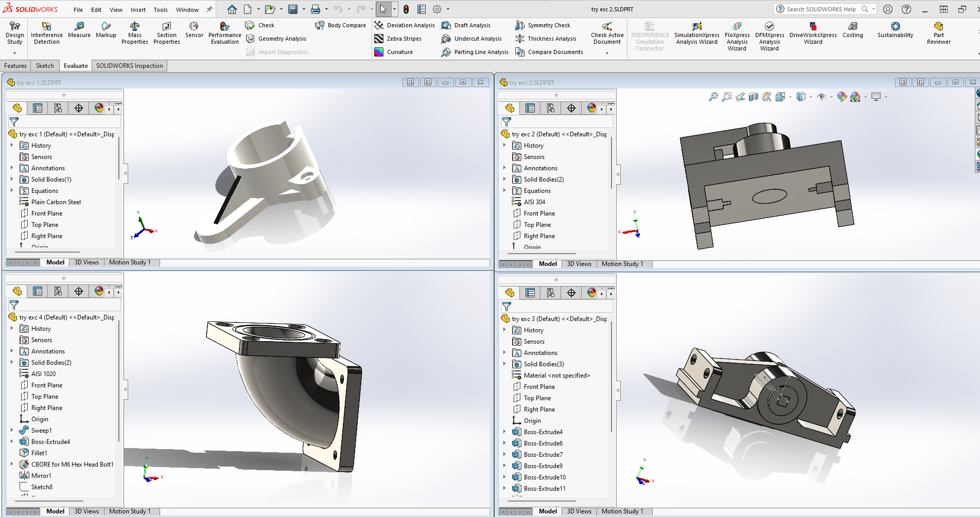Open the File menu
Viewport: 980px width, 517px height.
(78, 10)
